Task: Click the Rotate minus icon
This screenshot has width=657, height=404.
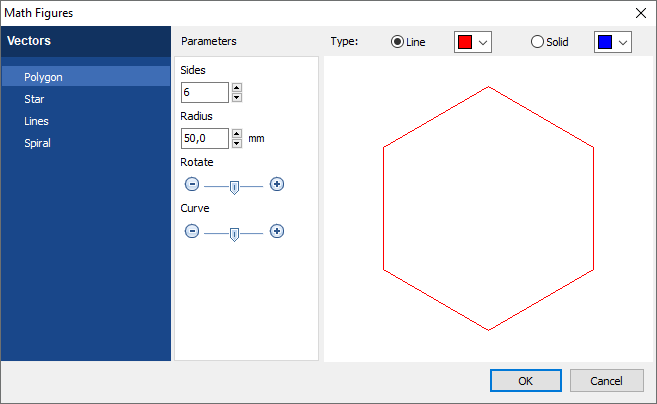Action: 192,185
